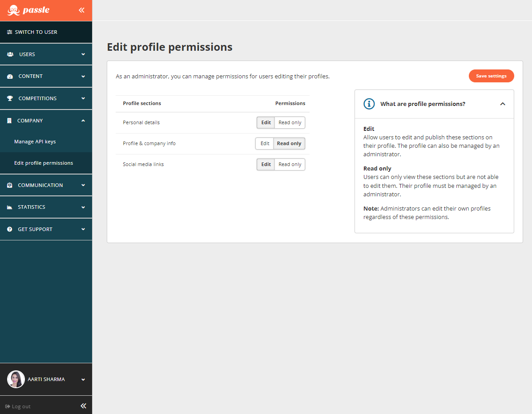The width and height of the screenshot is (532, 414).
Task: Click the Get Support menu label
Action: click(x=35, y=229)
